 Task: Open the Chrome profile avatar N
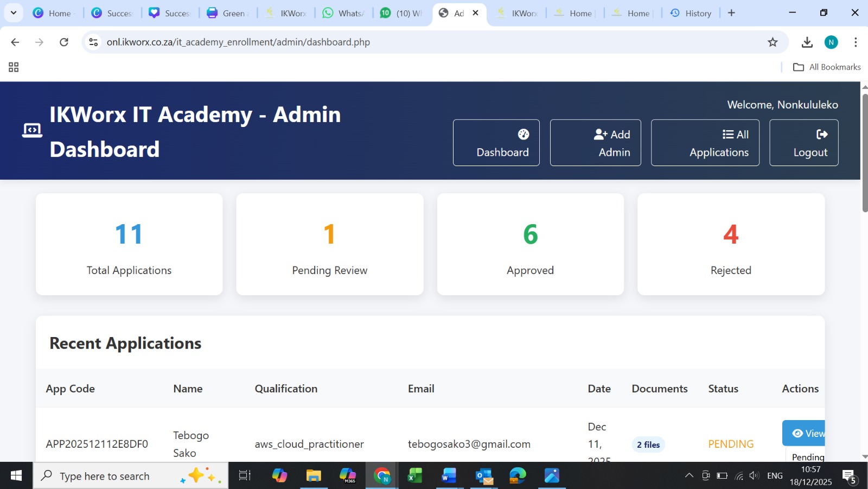click(831, 42)
